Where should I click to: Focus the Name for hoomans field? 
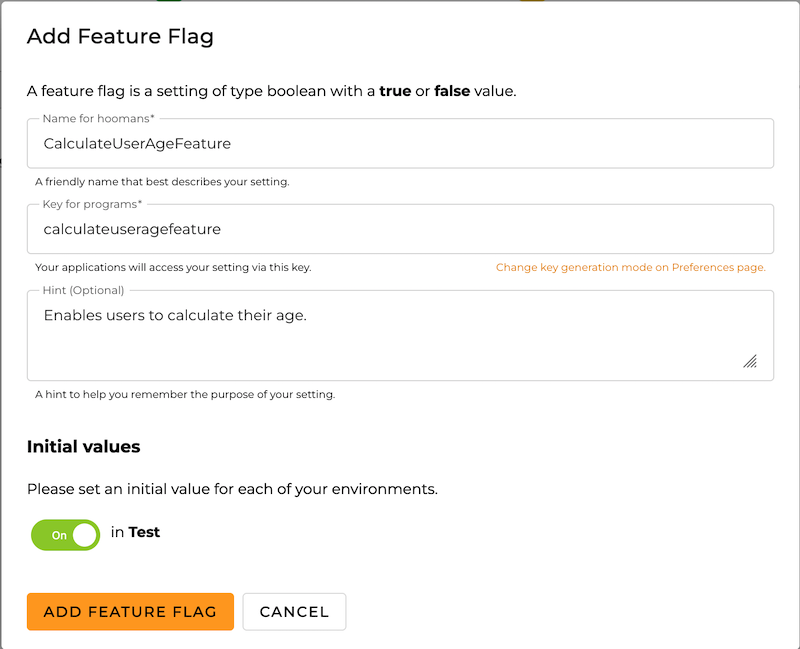coord(400,143)
